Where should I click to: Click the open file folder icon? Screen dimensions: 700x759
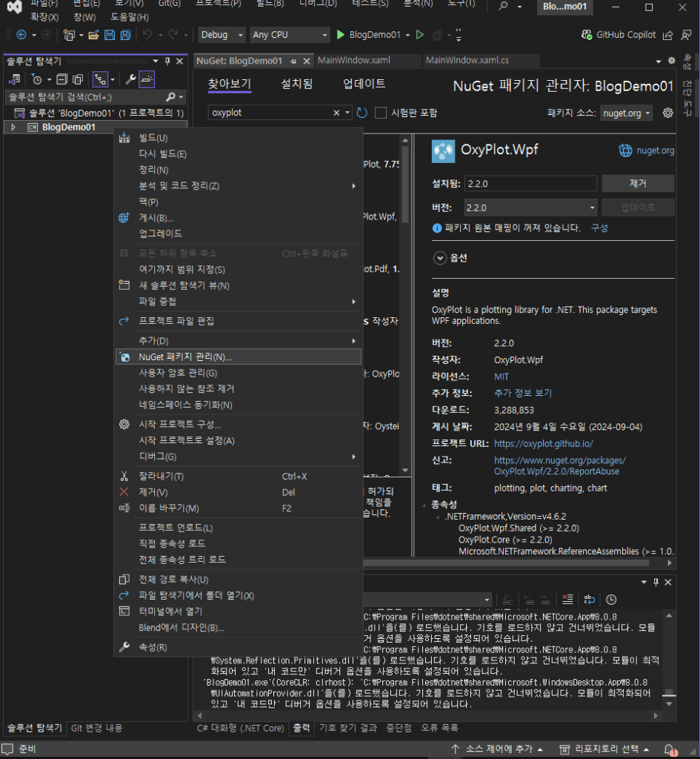coord(94,35)
